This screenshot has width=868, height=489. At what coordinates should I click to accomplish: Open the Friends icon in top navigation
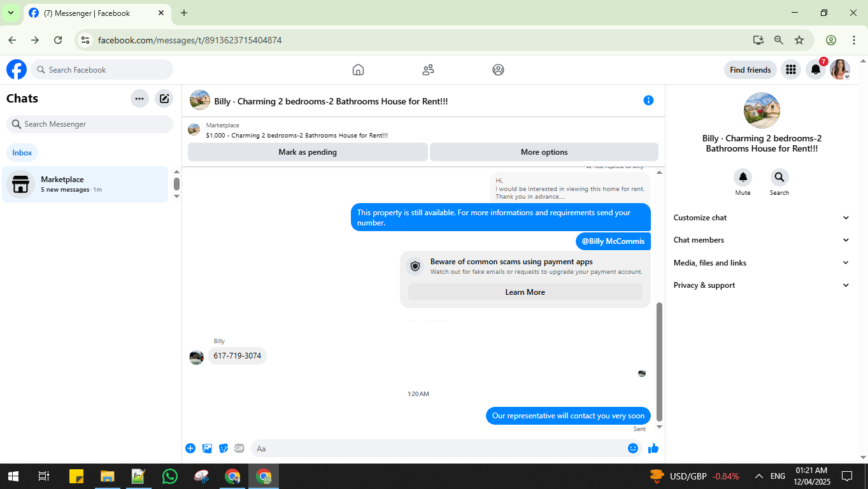[x=428, y=70]
